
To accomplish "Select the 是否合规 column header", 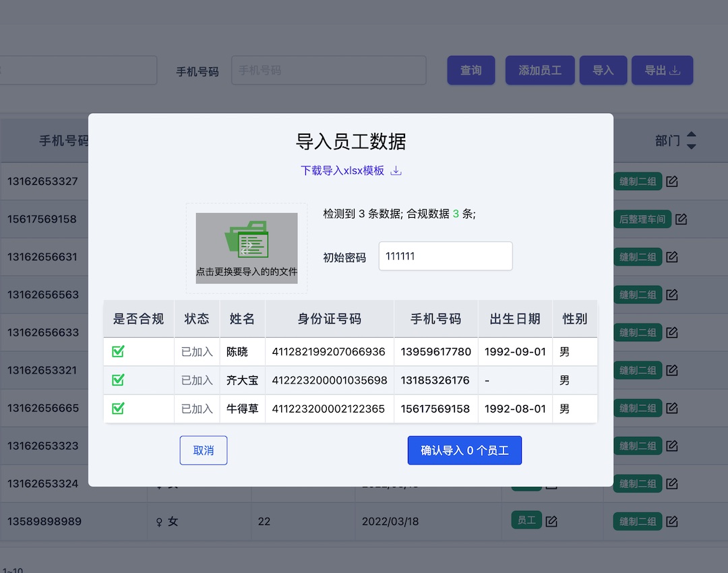I will (138, 318).
